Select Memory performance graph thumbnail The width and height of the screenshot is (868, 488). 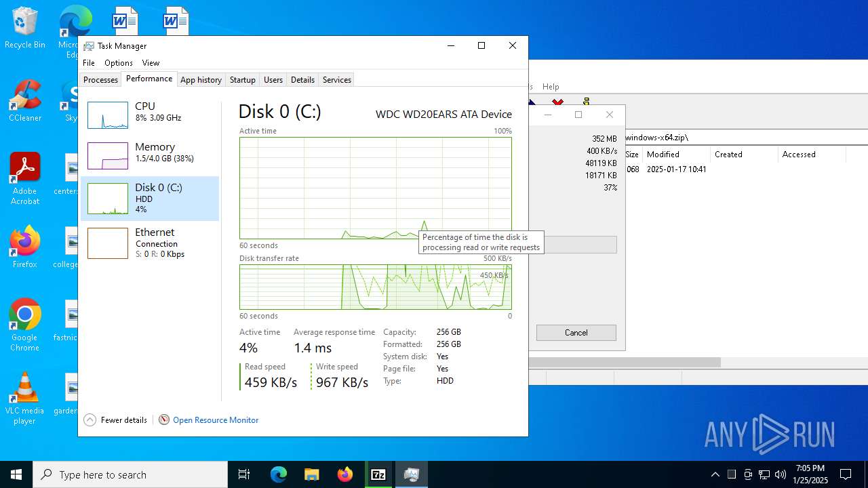pyautogui.click(x=108, y=156)
